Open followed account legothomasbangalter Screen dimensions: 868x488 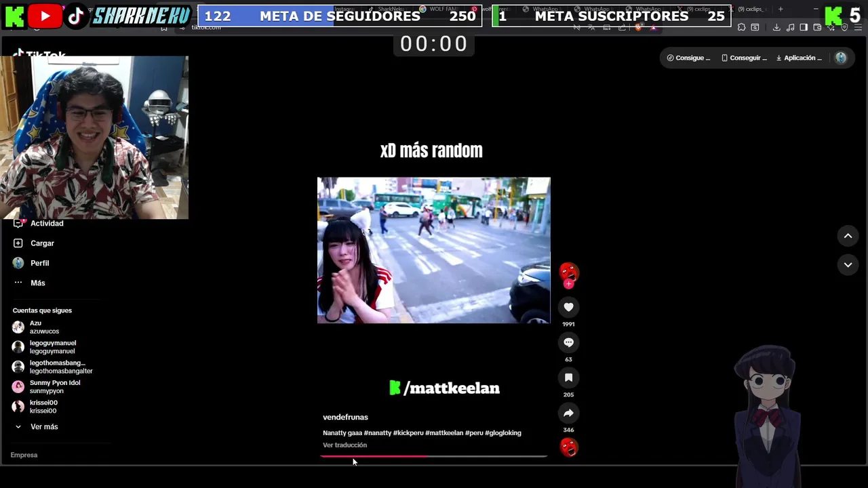[54, 367]
